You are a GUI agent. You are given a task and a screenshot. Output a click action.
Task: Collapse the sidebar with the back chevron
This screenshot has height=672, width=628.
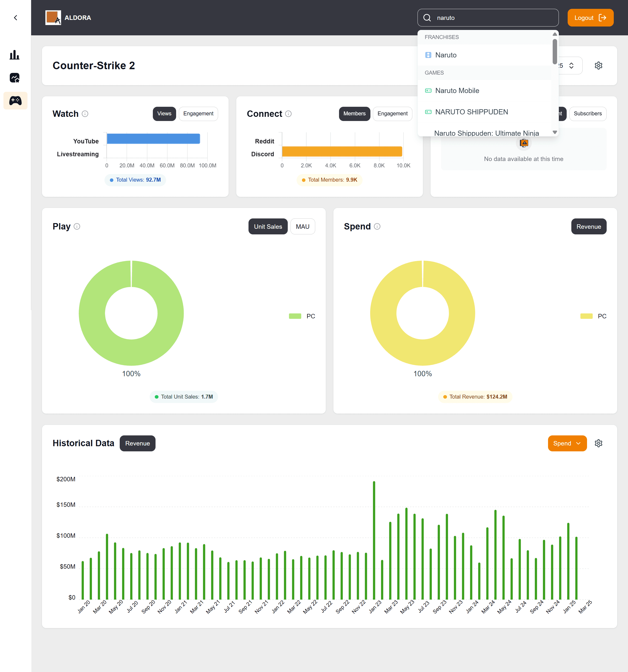pyautogui.click(x=15, y=18)
